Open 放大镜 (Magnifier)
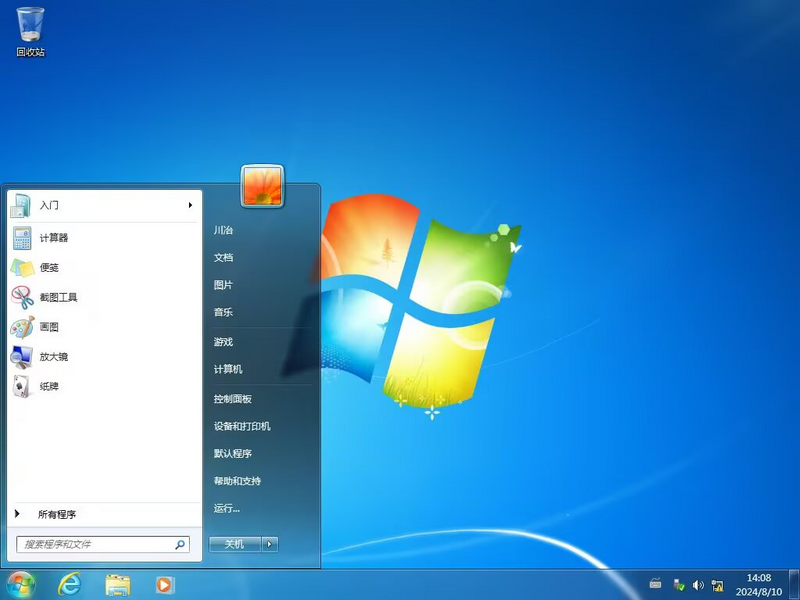 tap(54, 357)
